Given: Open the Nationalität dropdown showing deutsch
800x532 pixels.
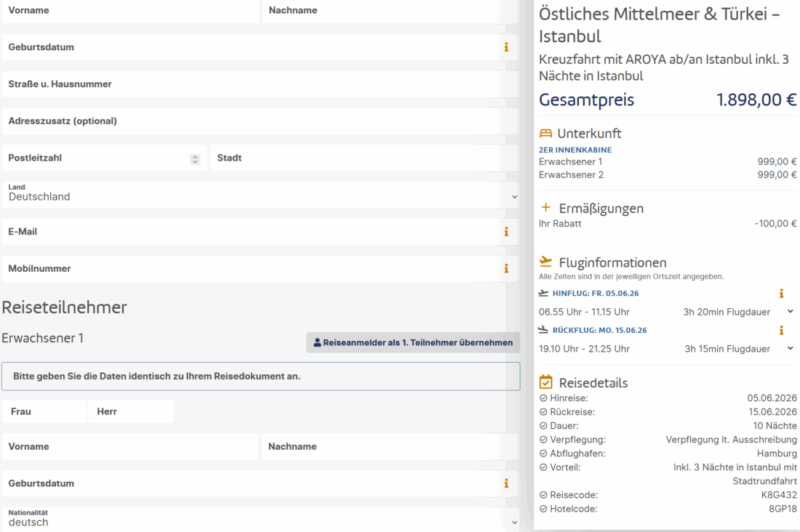Looking at the screenshot, I should (x=260, y=520).
